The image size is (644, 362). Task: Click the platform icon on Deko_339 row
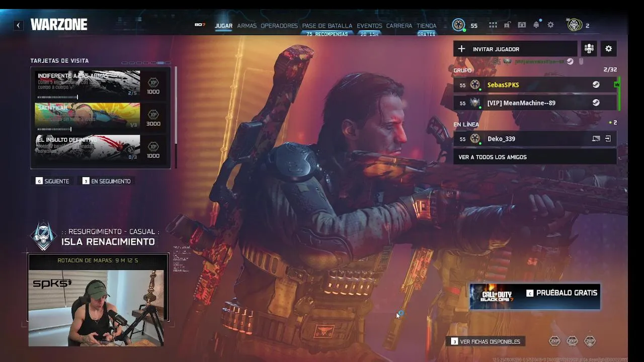click(x=596, y=139)
